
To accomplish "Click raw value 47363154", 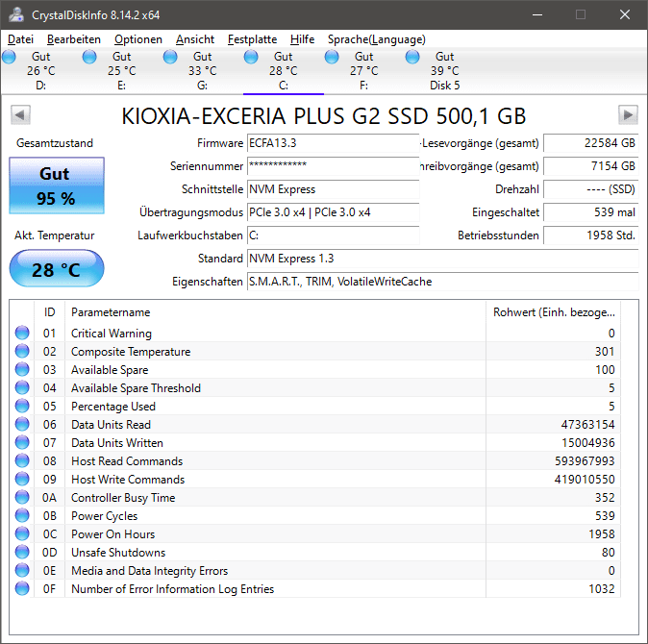I will pos(587,425).
